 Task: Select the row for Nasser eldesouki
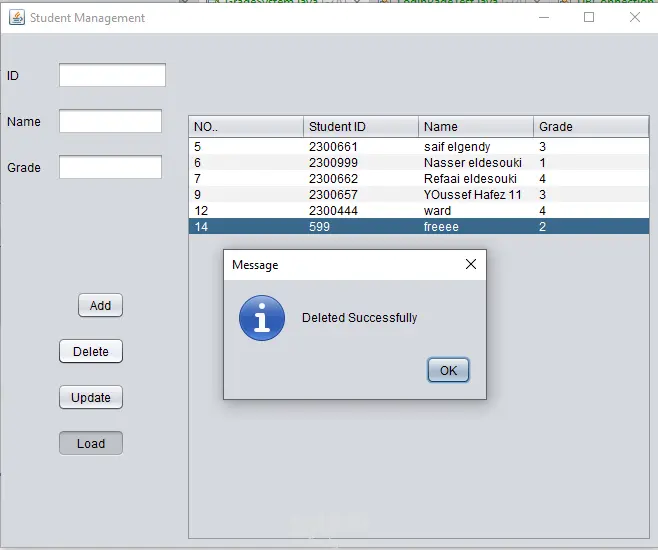point(419,162)
